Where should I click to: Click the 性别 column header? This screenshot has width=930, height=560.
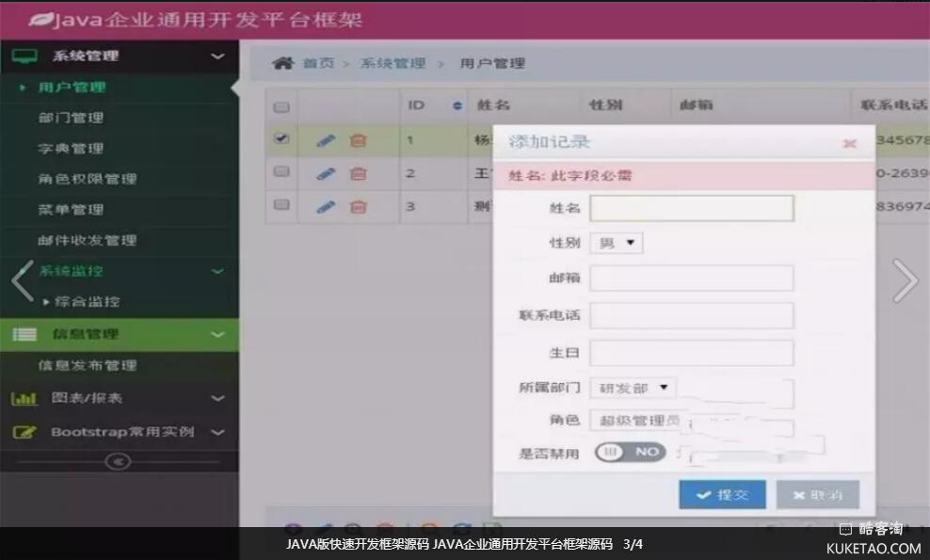point(605,105)
